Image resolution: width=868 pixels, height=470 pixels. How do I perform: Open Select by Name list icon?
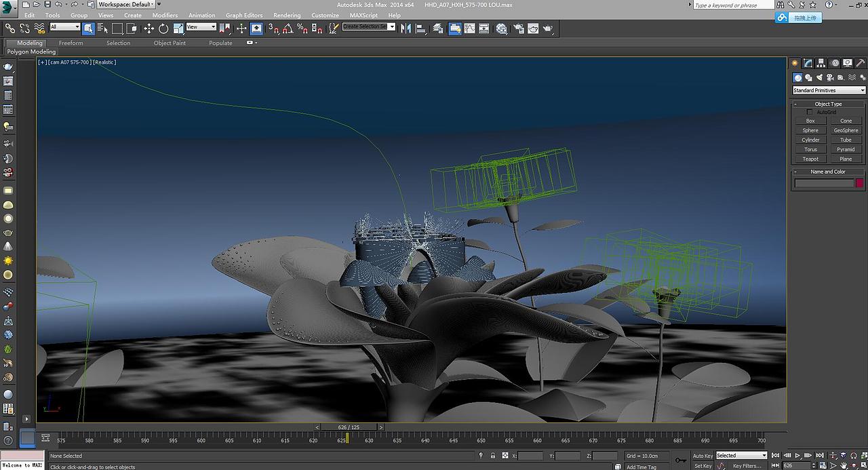click(x=102, y=28)
